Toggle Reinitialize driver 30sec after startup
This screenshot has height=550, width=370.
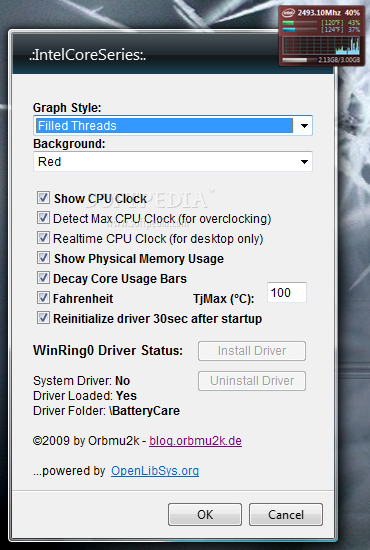43,318
